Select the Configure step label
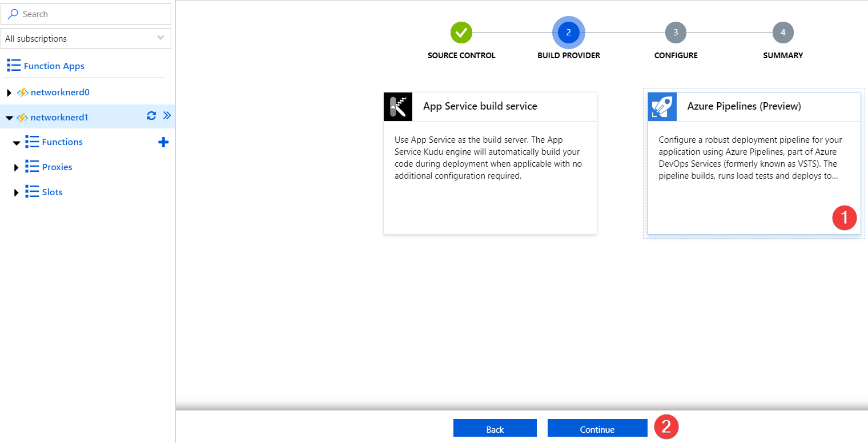 coord(676,55)
